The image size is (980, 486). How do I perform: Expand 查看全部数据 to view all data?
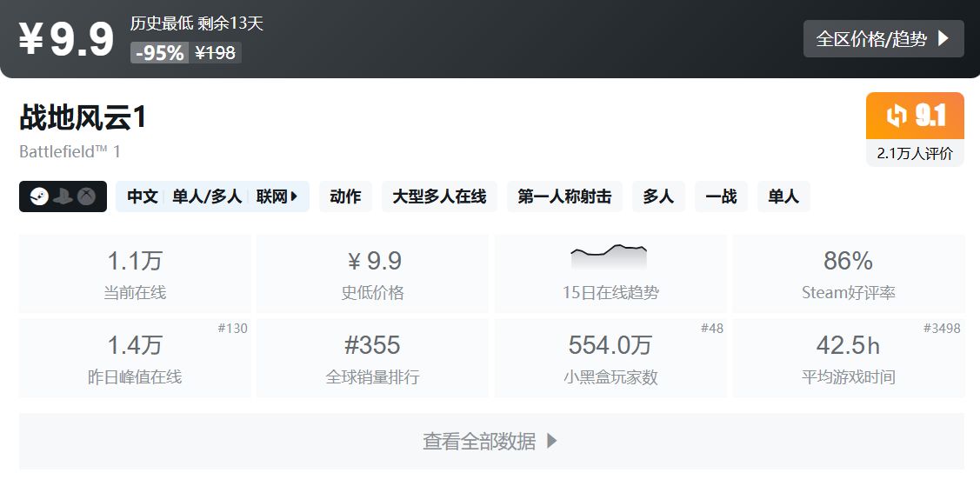click(x=491, y=442)
